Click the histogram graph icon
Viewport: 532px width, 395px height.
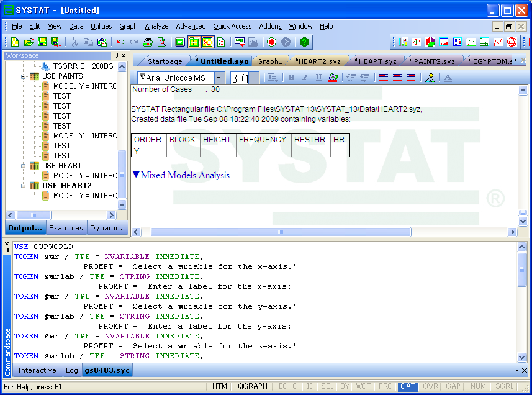[443, 42]
